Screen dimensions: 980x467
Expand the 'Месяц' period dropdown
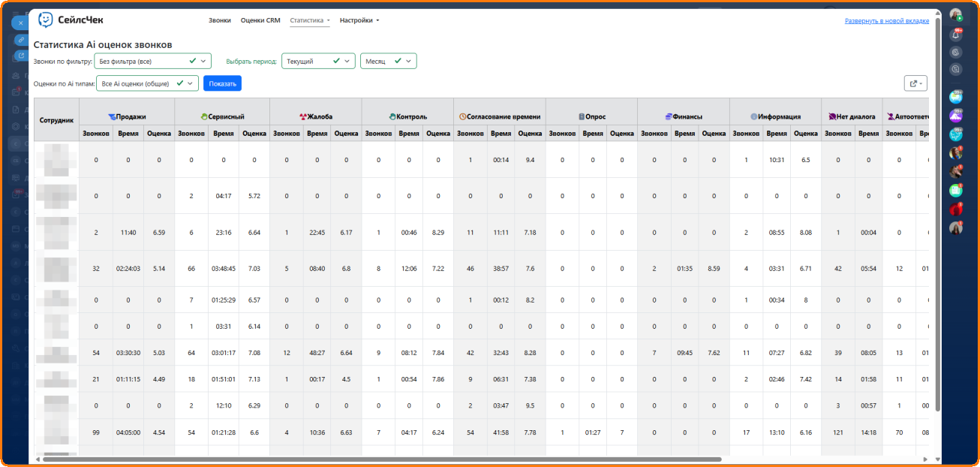tap(388, 62)
